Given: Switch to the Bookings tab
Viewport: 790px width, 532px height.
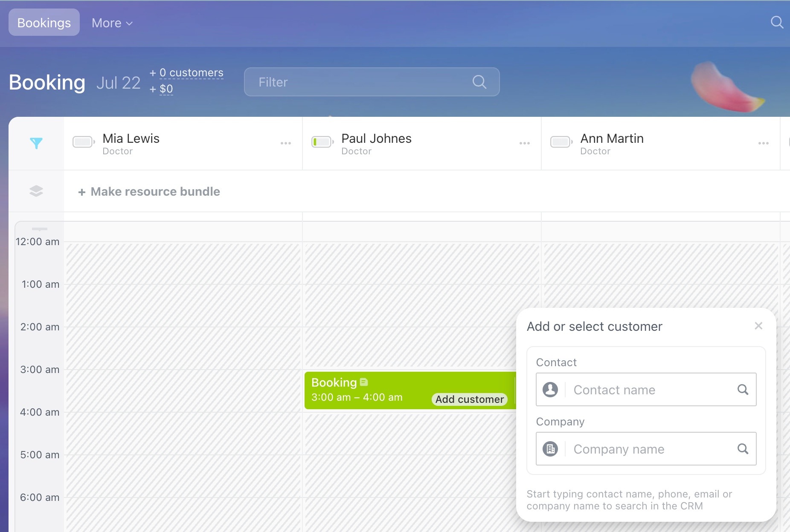Looking at the screenshot, I should pos(44,23).
